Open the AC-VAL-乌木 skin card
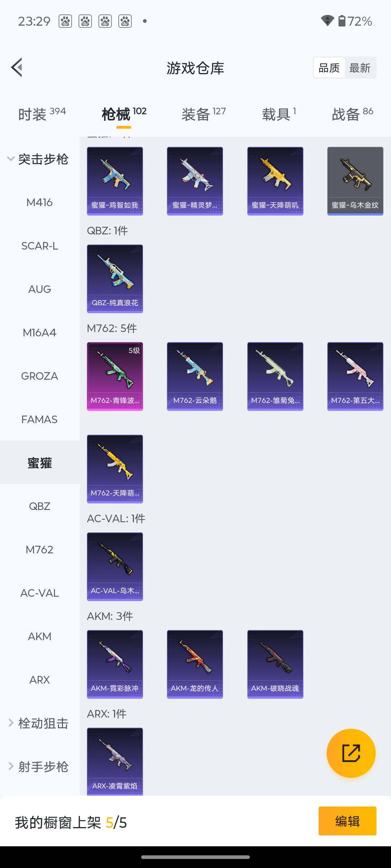This screenshot has height=868, width=391. click(x=115, y=567)
